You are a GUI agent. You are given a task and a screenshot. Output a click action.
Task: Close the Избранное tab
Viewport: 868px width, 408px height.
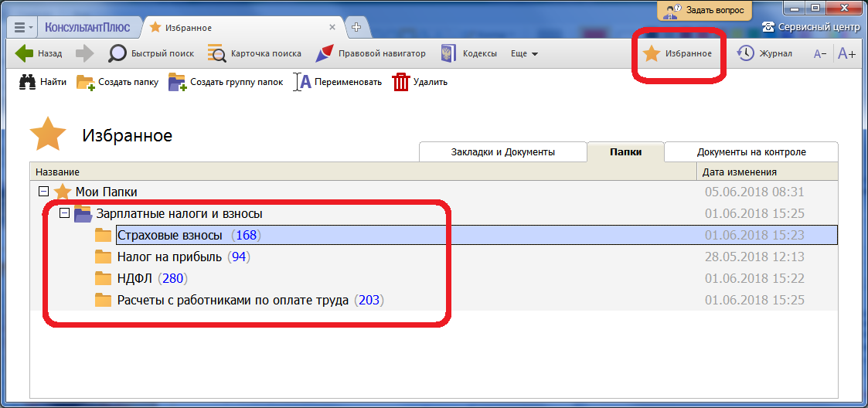pos(332,27)
